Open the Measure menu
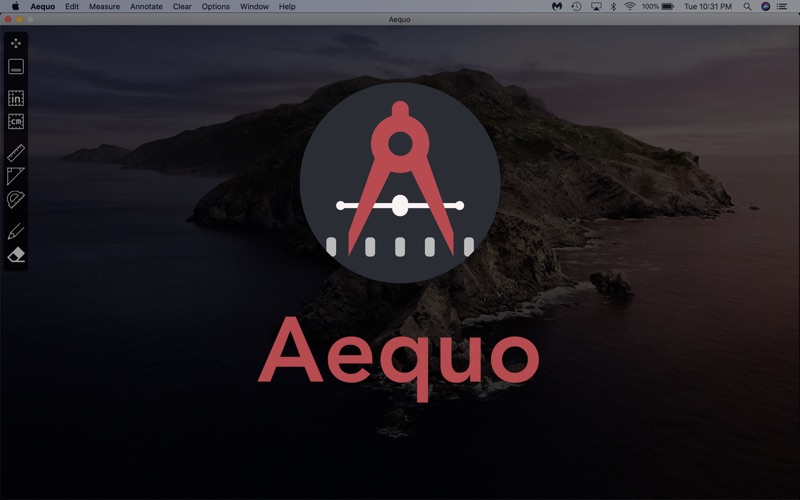The image size is (800, 500). click(105, 7)
